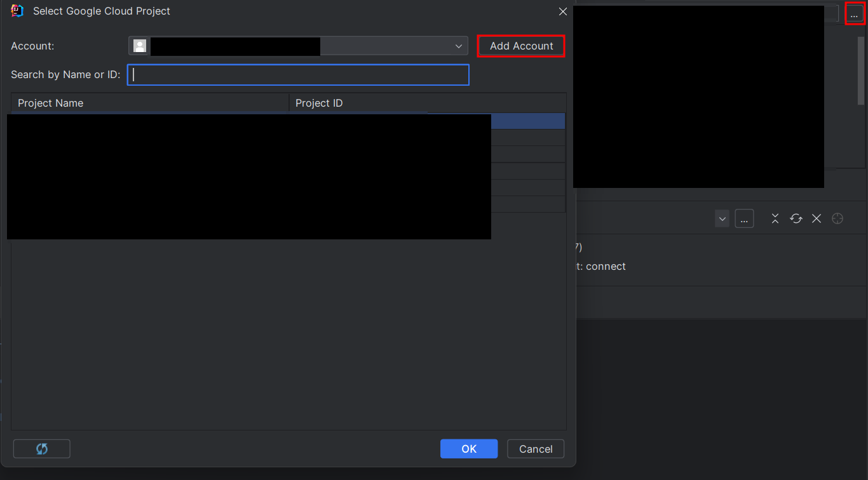Viewport: 868px width, 480px height.
Task: Click the crosshair locate icon in background panel
Action: pyautogui.click(x=837, y=218)
